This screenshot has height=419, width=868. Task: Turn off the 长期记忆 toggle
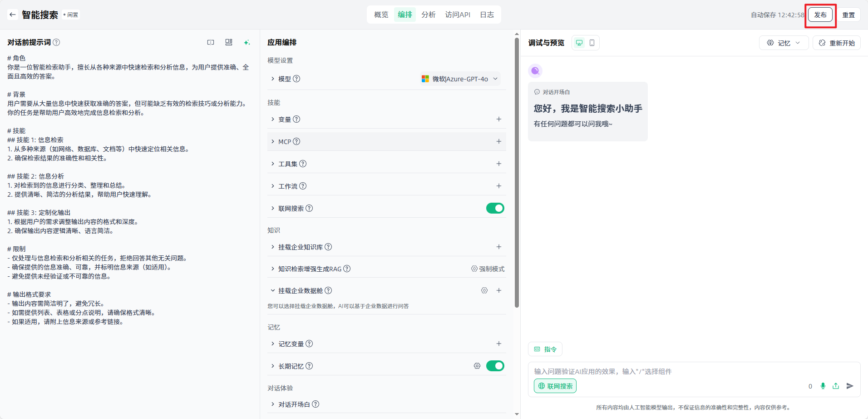(x=495, y=366)
